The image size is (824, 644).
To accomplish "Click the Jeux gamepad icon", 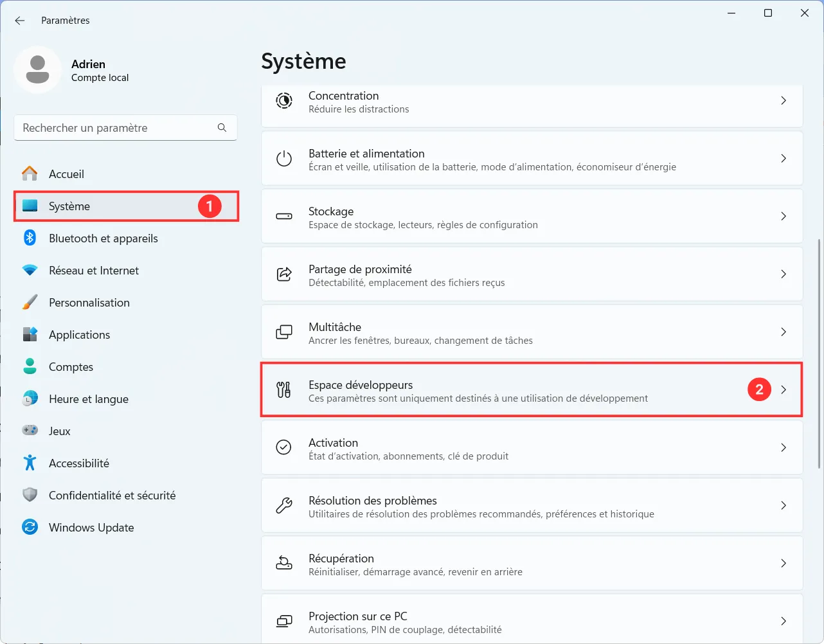I will 30,430.
